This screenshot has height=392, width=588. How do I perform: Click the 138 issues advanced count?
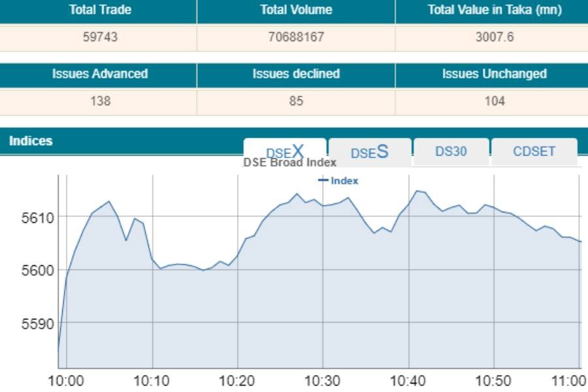[100, 101]
